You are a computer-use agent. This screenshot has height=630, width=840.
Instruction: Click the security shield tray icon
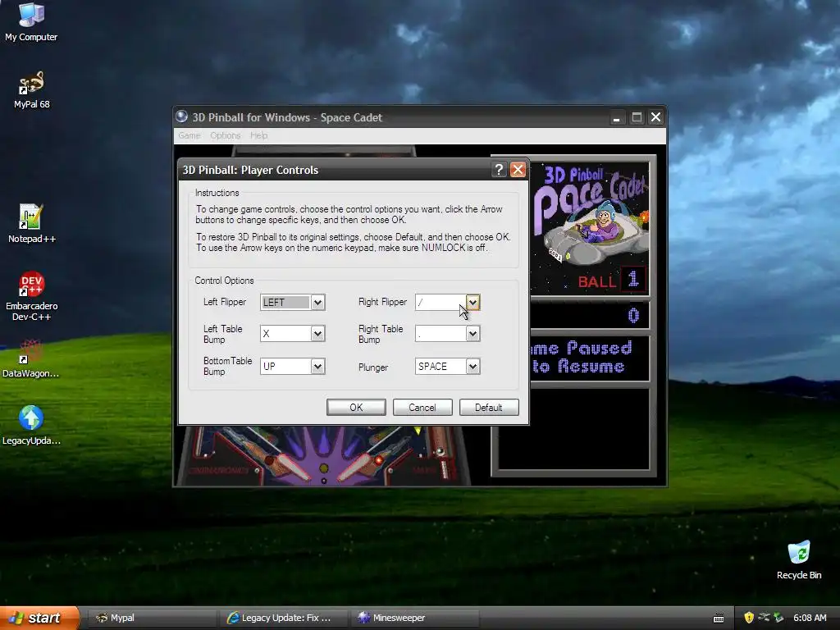(749, 618)
